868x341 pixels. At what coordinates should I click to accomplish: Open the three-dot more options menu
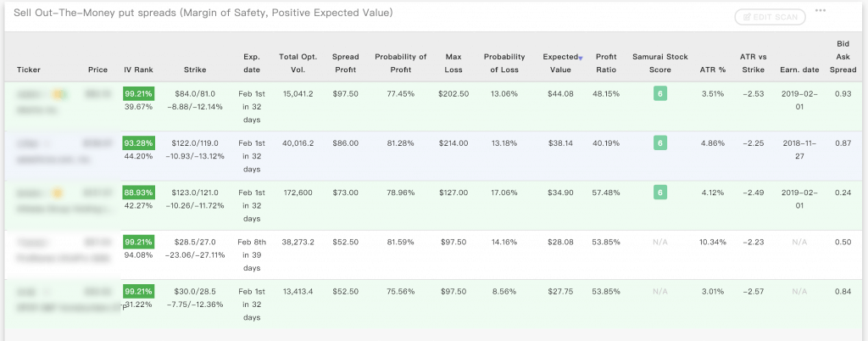820,11
